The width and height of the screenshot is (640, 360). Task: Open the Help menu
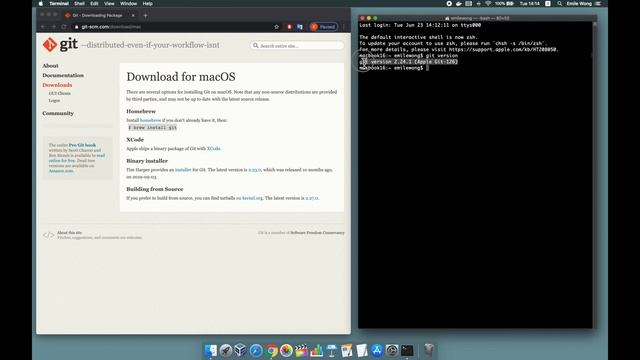tap(148, 3)
